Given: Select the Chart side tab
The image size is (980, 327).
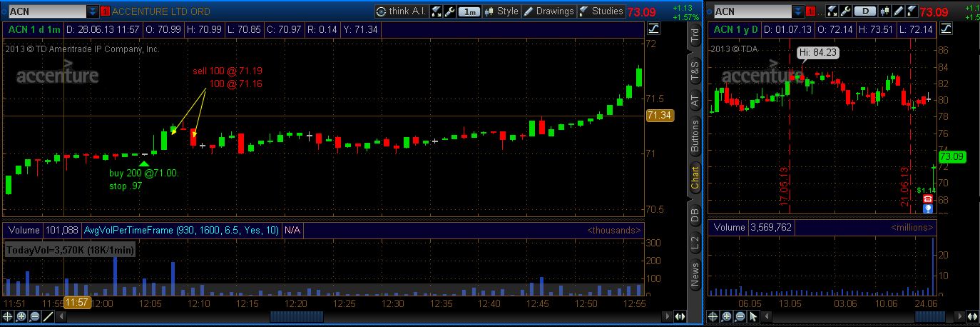Looking at the screenshot, I should [695, 178].
